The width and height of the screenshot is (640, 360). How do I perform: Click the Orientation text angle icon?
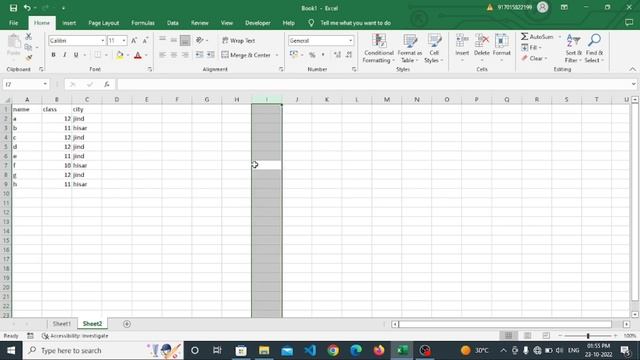(200, 40)
